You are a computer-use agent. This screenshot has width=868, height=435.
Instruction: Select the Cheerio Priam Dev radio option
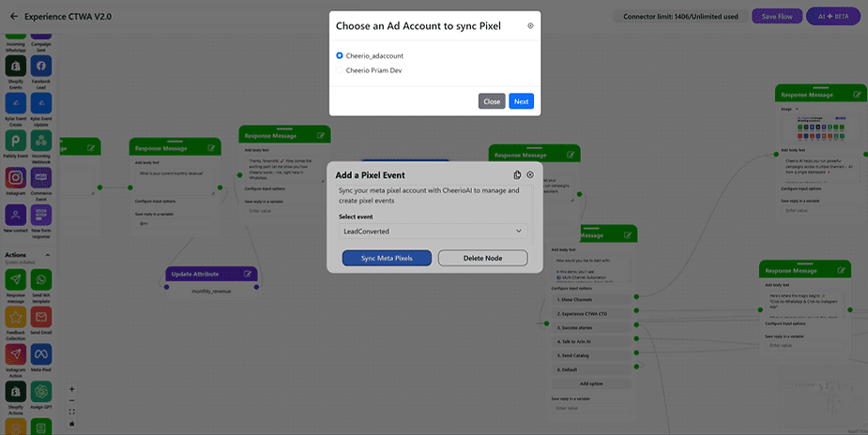[x=340, y=70]
